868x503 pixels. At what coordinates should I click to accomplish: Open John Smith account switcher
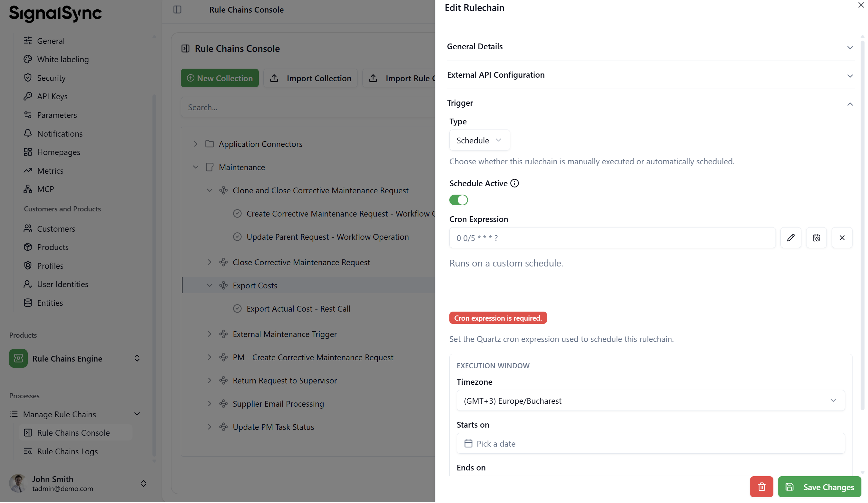pos(76,484)
